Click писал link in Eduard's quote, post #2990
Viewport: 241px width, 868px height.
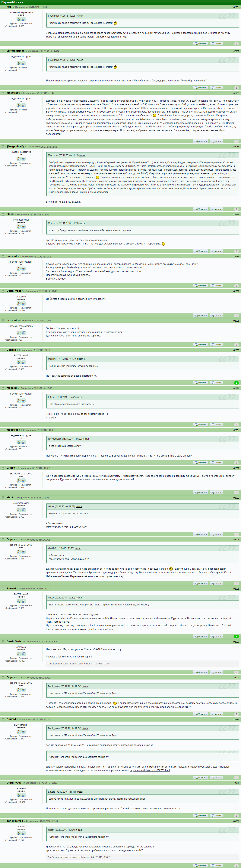[79, 397]
